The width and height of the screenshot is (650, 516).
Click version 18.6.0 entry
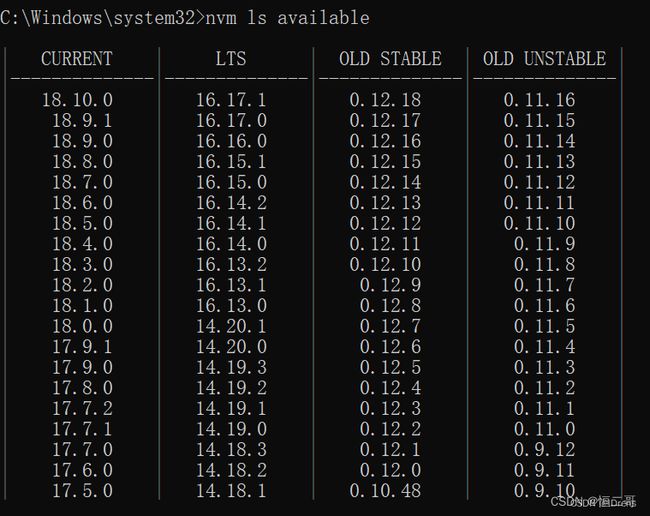tap(82, 203)
